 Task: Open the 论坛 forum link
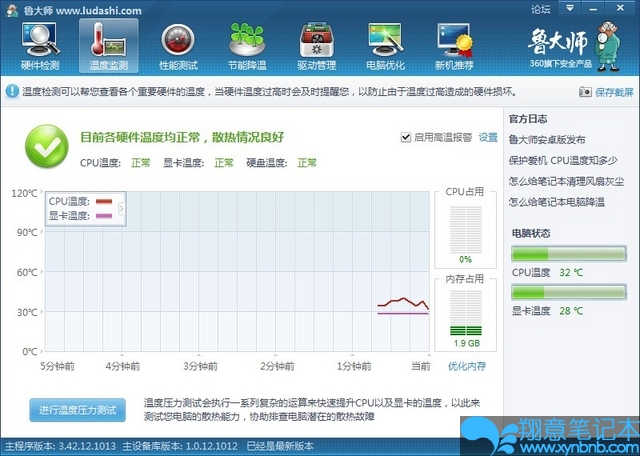541,9
